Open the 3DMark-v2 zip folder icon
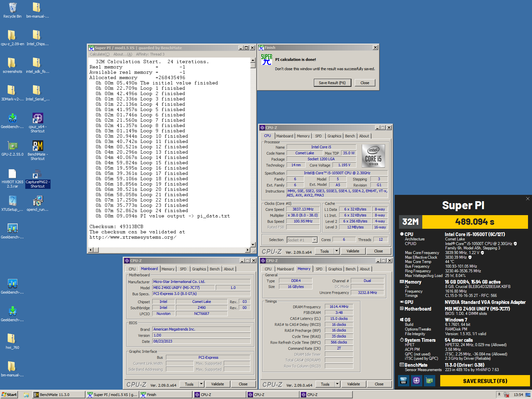Image resolution: width=532 pixels, height=399 pixels. pos(12,93)
